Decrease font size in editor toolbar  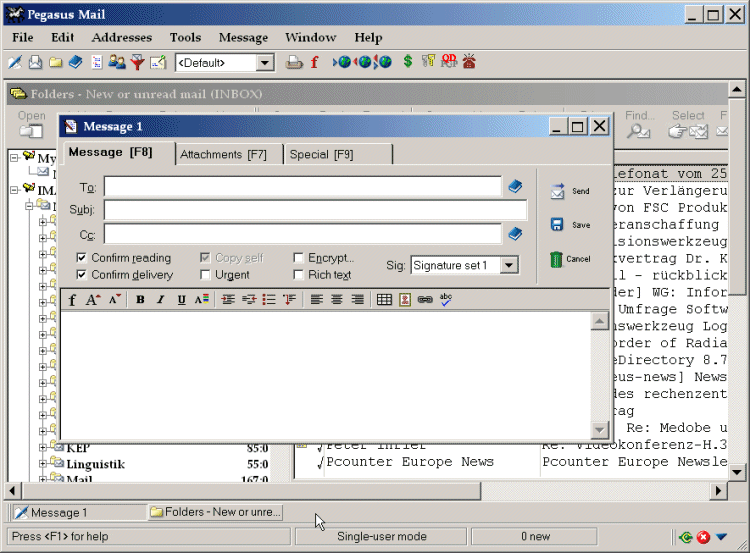tap(114, 300)
